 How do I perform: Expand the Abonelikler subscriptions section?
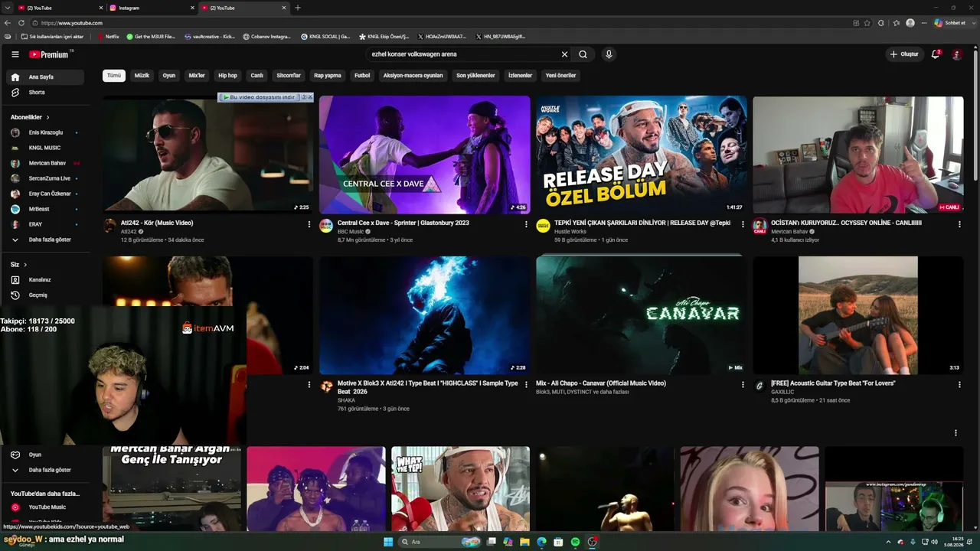click(31, 117)
